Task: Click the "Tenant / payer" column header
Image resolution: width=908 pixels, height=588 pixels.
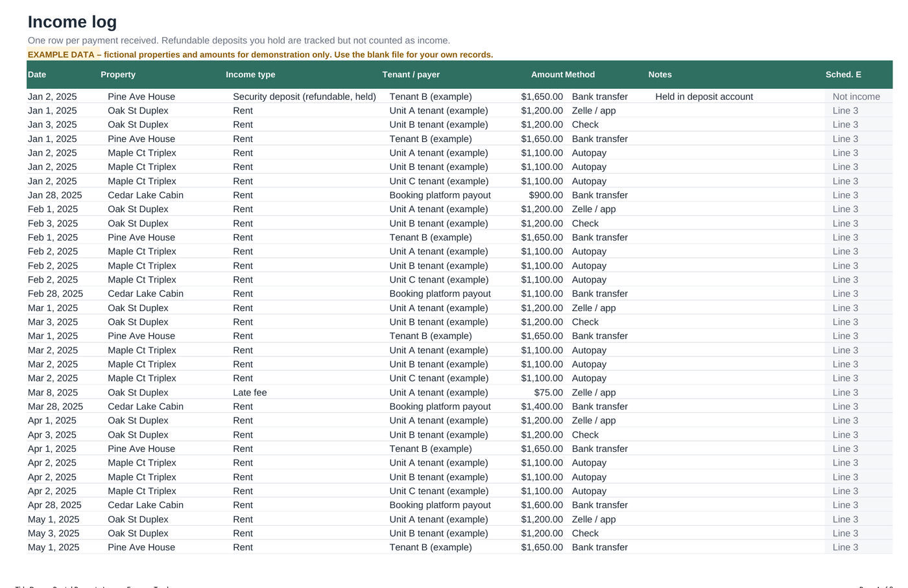Action: coord(411,75)
